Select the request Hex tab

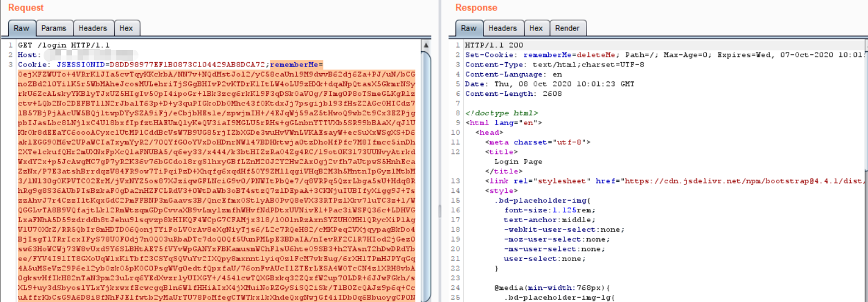coord(126,28)
